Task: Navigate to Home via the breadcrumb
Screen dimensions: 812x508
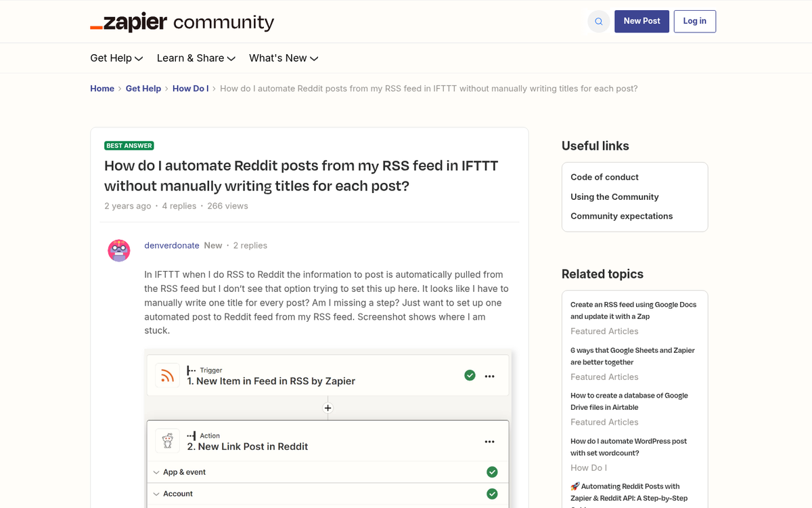Action: (102, 88)
